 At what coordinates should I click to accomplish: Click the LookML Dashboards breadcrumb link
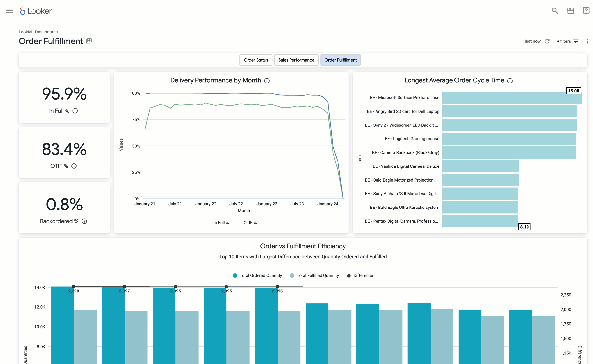pyautogui.click(x=38, y=32)
